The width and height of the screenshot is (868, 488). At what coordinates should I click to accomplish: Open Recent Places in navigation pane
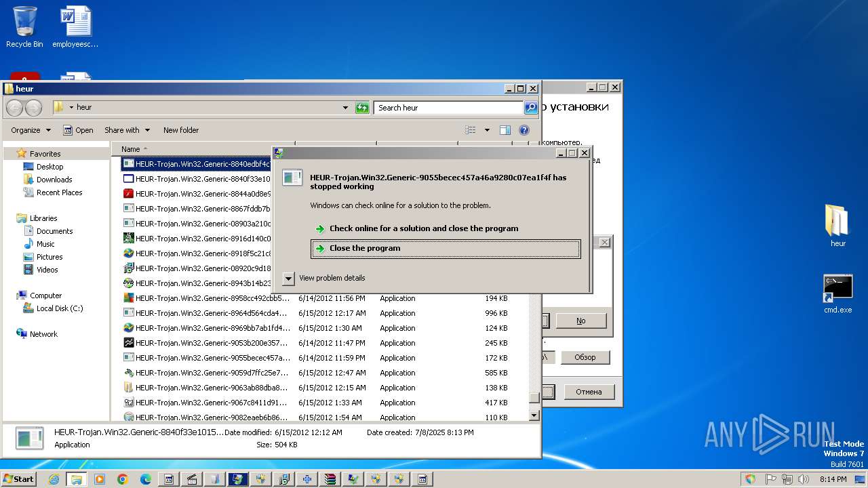pyautogui.click(x=59, y=192)
